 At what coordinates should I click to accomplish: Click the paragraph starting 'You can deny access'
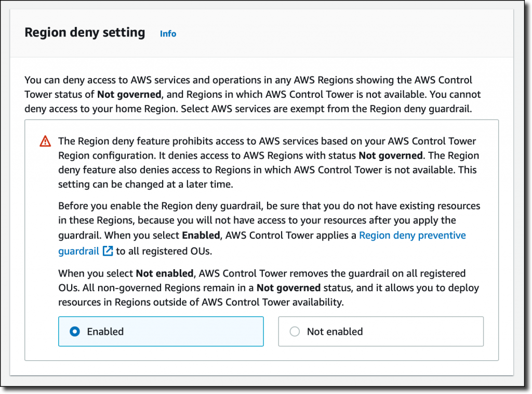252,95
